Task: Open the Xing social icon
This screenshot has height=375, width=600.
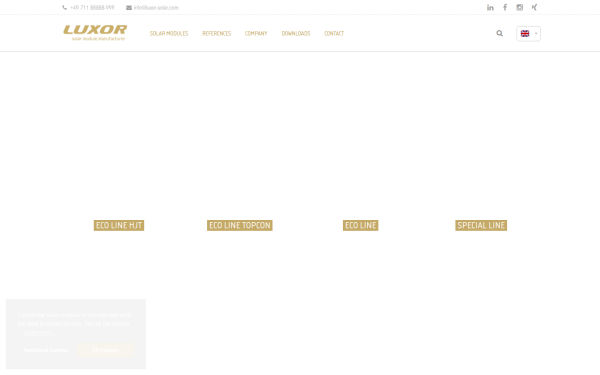Action: 534,7
